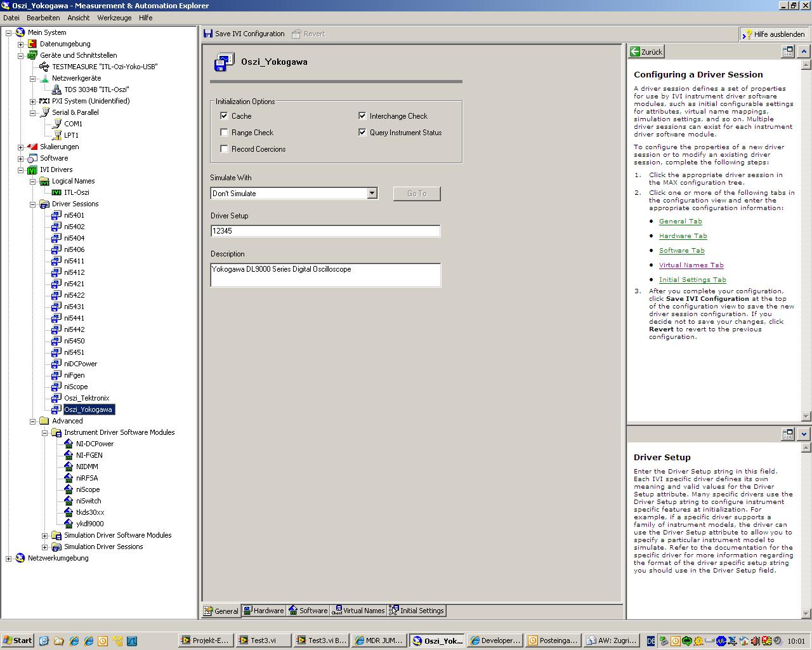Click the Advanced folder icon
This screenshot has height=650, width=812.
pyautogui.click(x=44, y=421)
